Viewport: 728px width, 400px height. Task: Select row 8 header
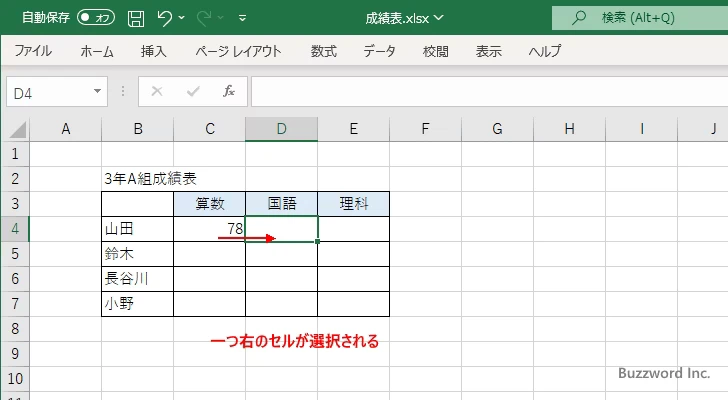click(x=15, y=329)
